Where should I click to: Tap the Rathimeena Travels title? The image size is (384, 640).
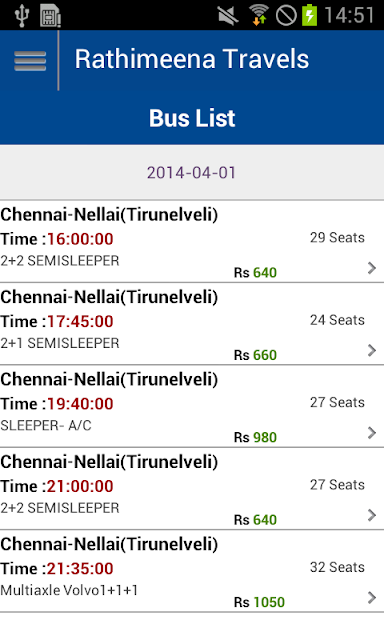[192, 59]
